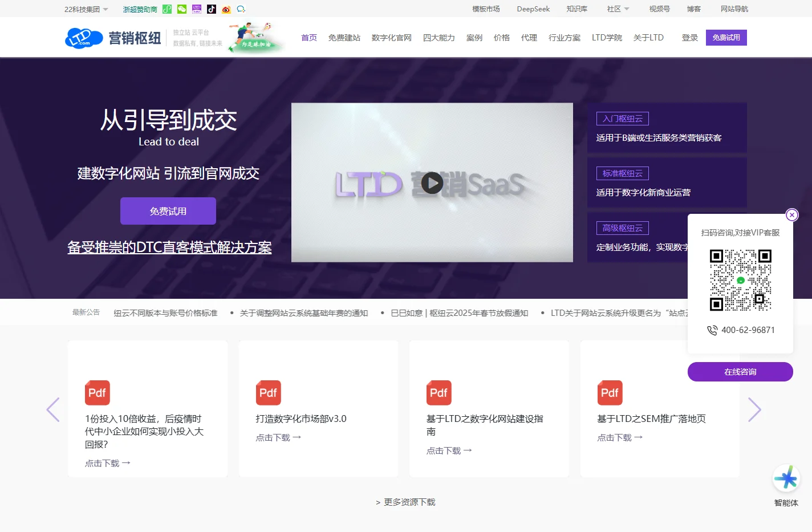Open the 浙超赞助商 link
The width and height of the screenshot is (812, 532).
point(140,9)
